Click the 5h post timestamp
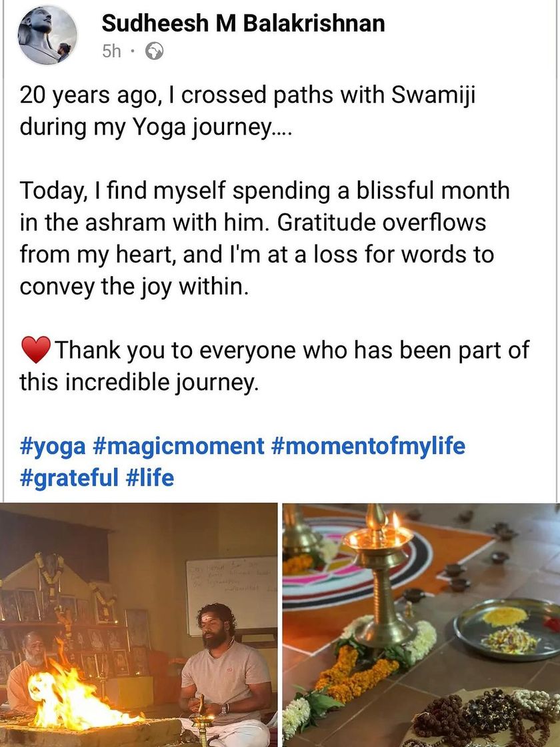 click(111, 51)
